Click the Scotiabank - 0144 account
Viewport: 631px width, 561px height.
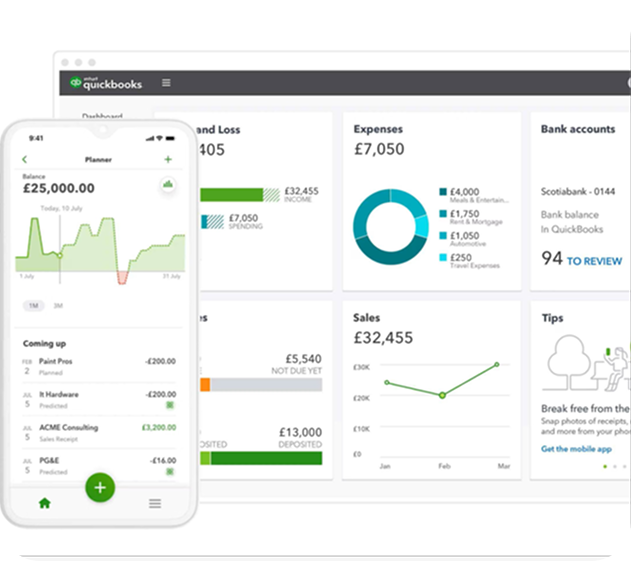tap(578, 191)
